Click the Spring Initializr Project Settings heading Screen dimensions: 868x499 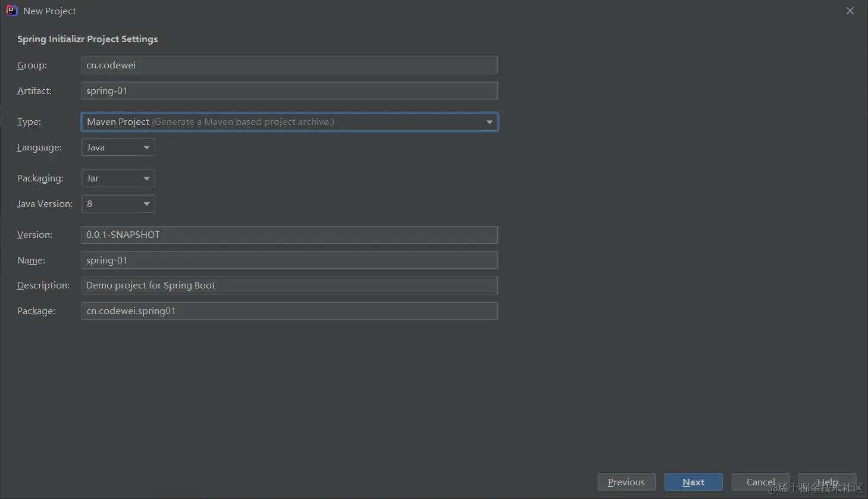click(x=87, y=39)
